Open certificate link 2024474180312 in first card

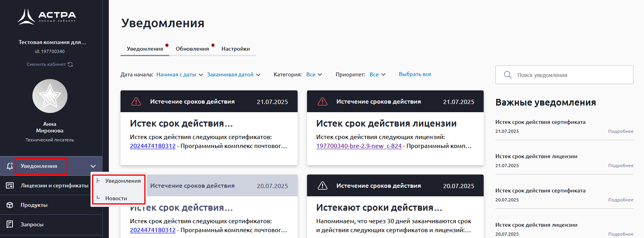click(x=153, y=146)
